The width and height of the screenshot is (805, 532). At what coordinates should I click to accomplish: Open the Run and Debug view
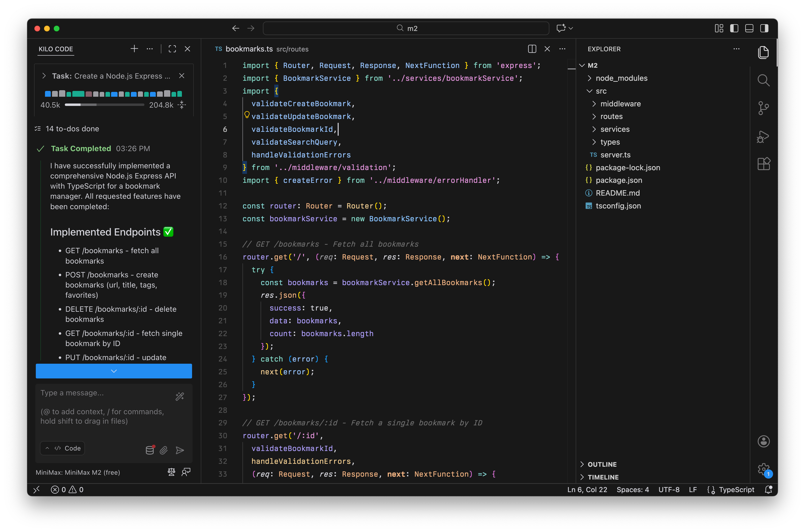(x=763, y=136)
